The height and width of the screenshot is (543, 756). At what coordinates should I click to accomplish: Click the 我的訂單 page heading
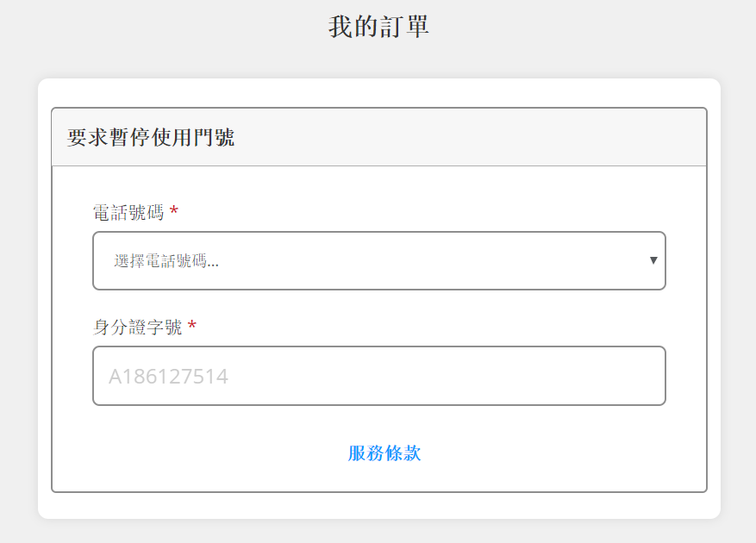[x=379, y=26]
